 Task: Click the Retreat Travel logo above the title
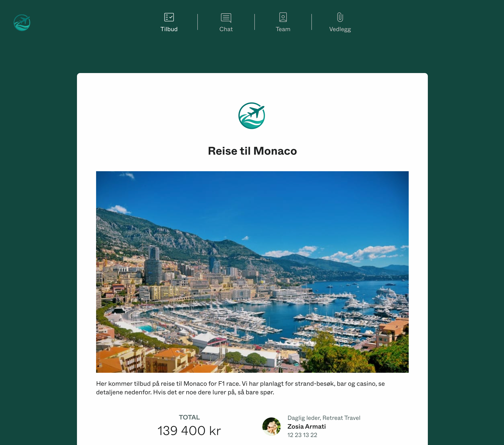252,116
